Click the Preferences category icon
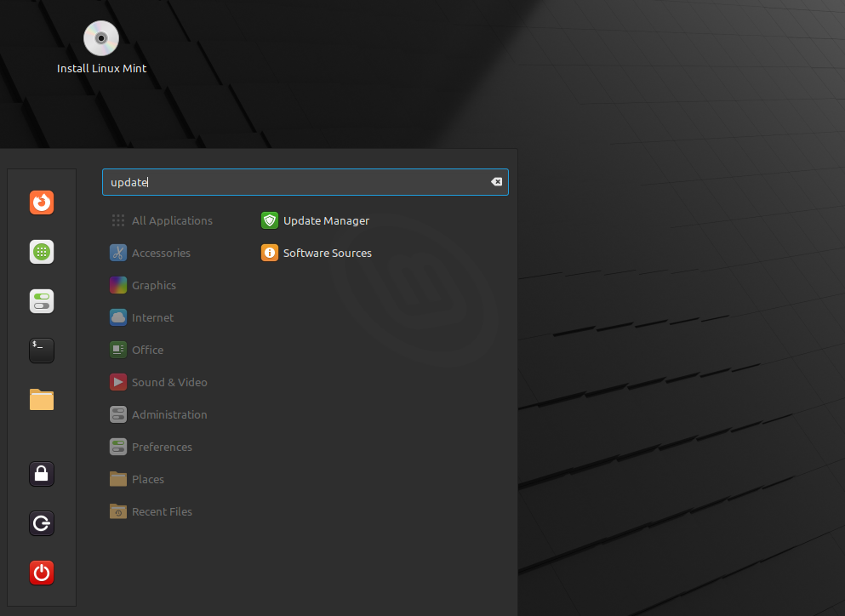The image size is (845, 616). 118,447
